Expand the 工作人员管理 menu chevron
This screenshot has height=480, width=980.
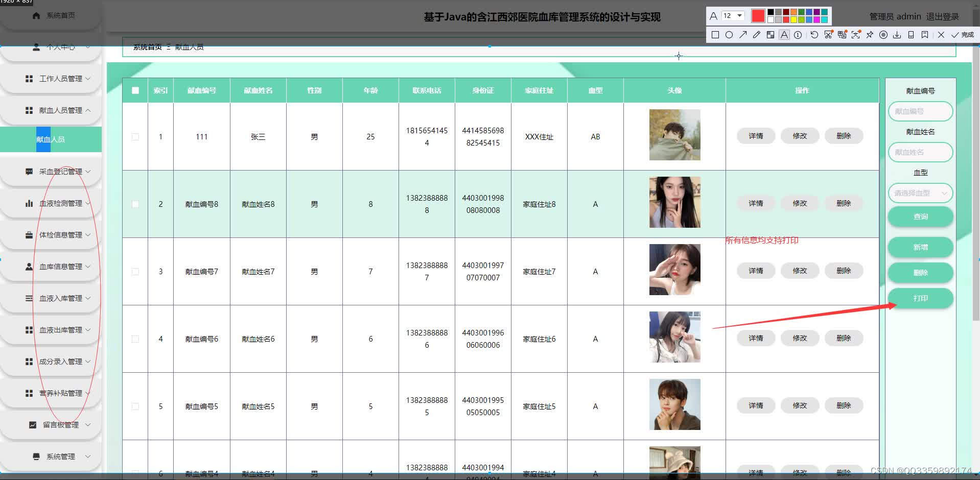[88, 79]
